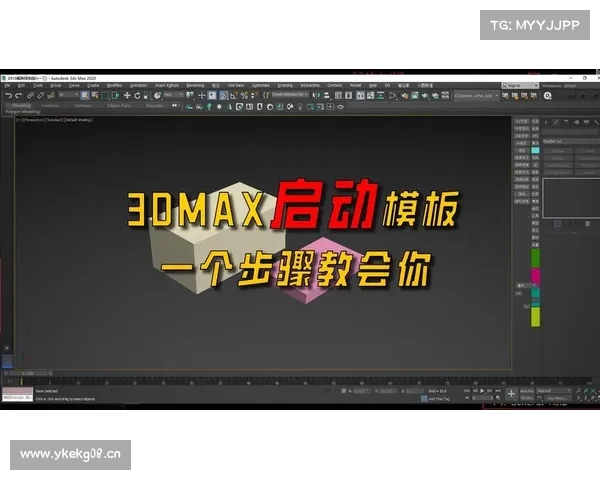Go to start of animation
Image resolution: width=600 pixels, height=480 pixels.
(x=467, y=391)
